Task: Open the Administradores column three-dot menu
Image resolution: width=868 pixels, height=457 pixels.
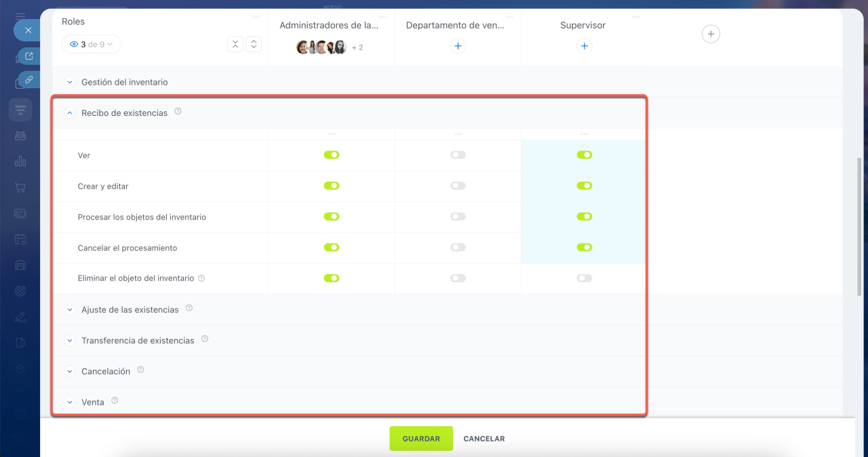Action: pos(382,16)
